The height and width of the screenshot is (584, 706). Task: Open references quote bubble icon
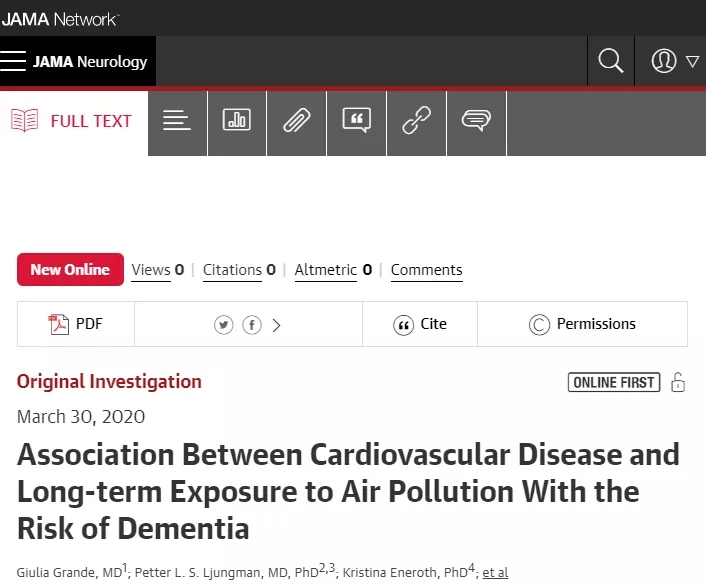[x=357, y=120]
